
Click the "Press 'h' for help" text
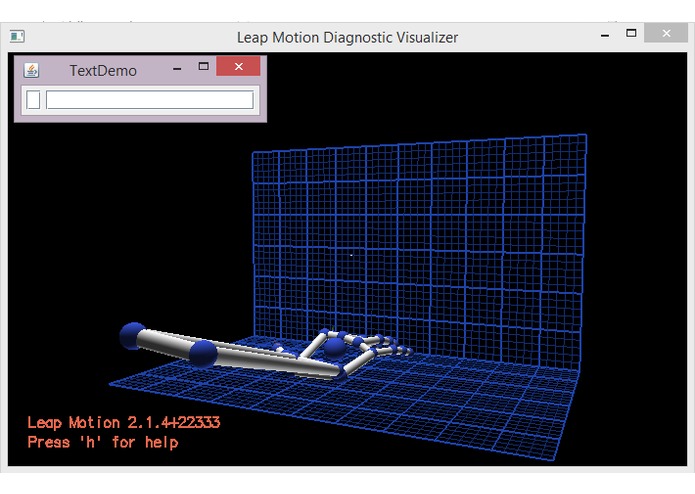(x=103, y=442)
